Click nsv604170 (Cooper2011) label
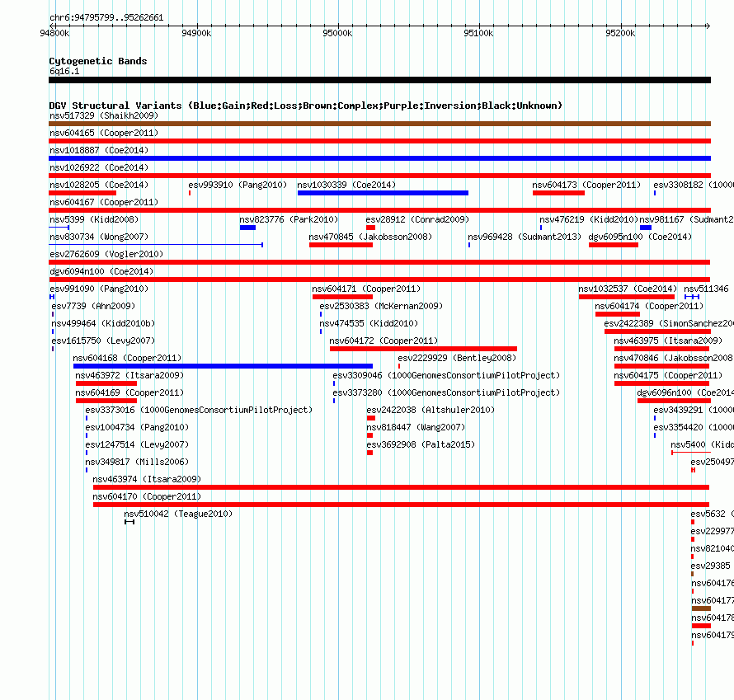The width and height of the screenshot is (734, 700). coord(147,496)
